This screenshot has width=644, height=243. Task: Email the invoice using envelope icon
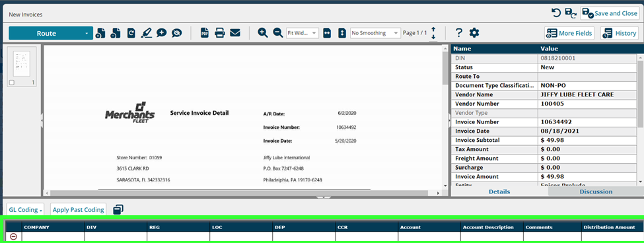coord(235,33)
